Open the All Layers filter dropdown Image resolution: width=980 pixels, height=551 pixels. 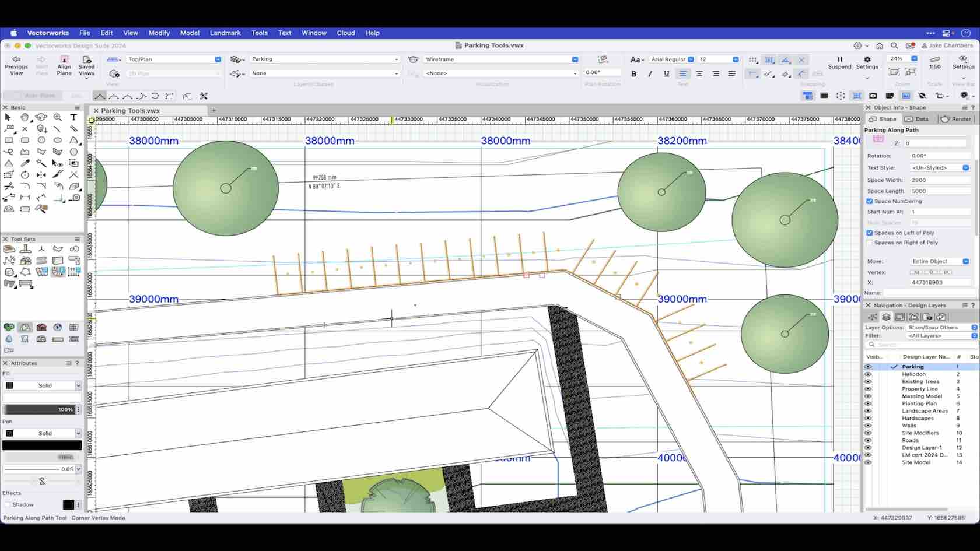[942, 336]
